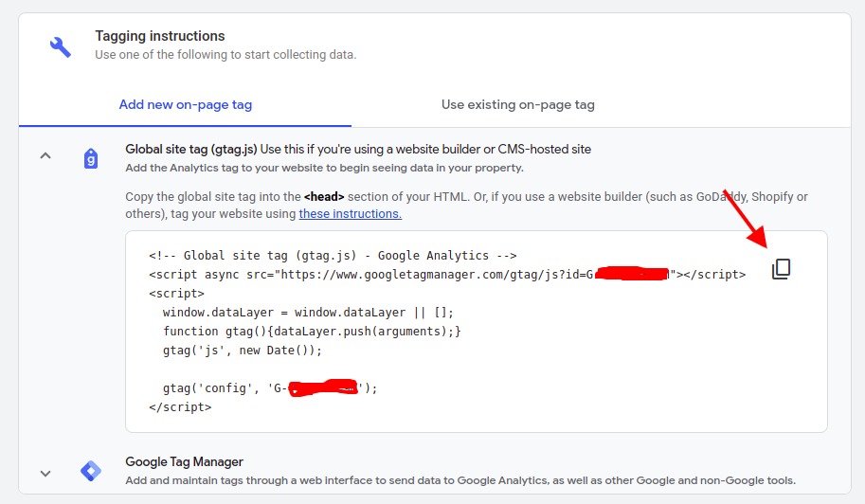The width and height of the screenshot is (865, 504).
Task: Click 'Add and maintain tags through' description
Action: click(x=460, y=480)
